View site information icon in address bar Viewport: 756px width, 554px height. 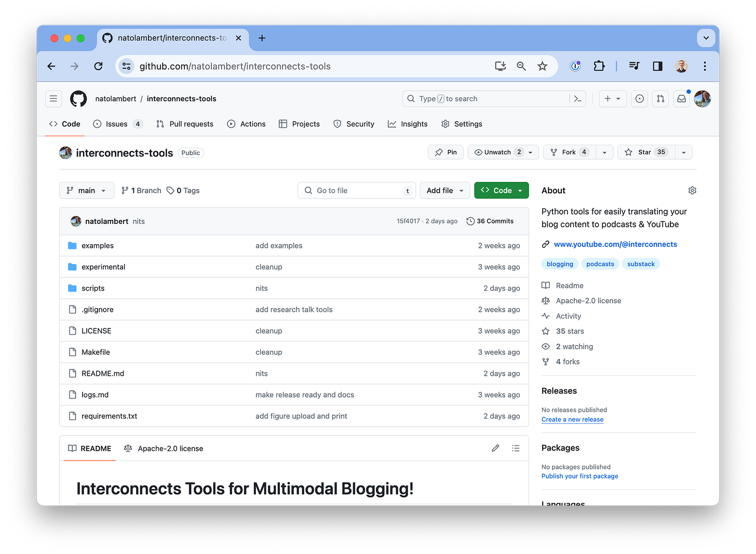tap(126, 66)
